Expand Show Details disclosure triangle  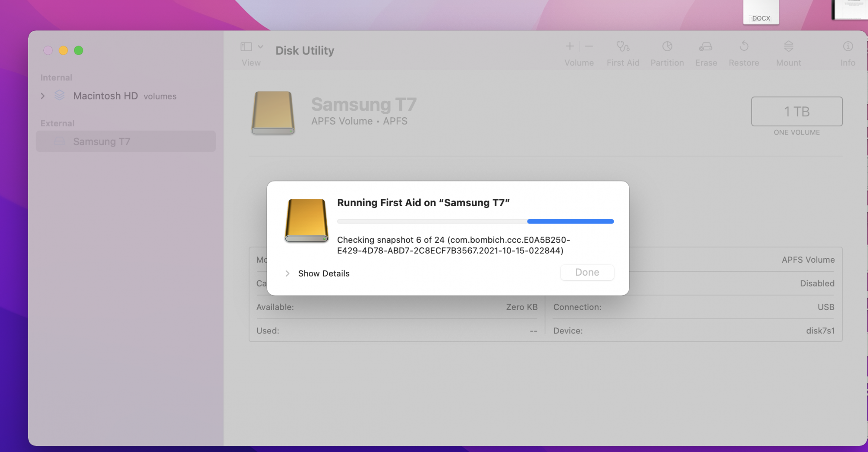(287, 274)
